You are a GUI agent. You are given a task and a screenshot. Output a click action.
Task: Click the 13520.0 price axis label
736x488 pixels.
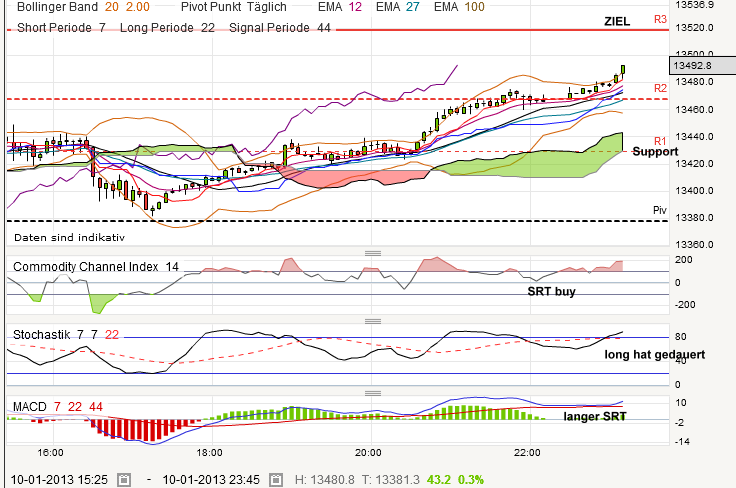tap(694, 28)
